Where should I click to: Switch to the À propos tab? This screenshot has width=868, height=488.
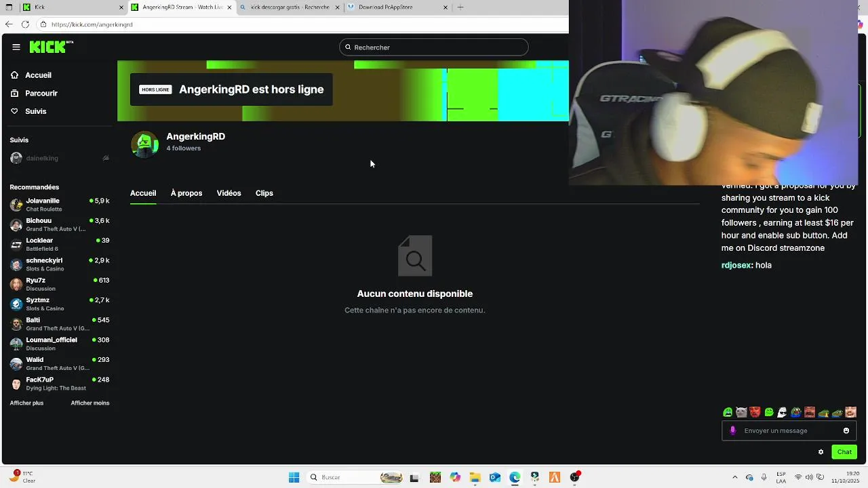pyautogui.click(x=186, y=193)
